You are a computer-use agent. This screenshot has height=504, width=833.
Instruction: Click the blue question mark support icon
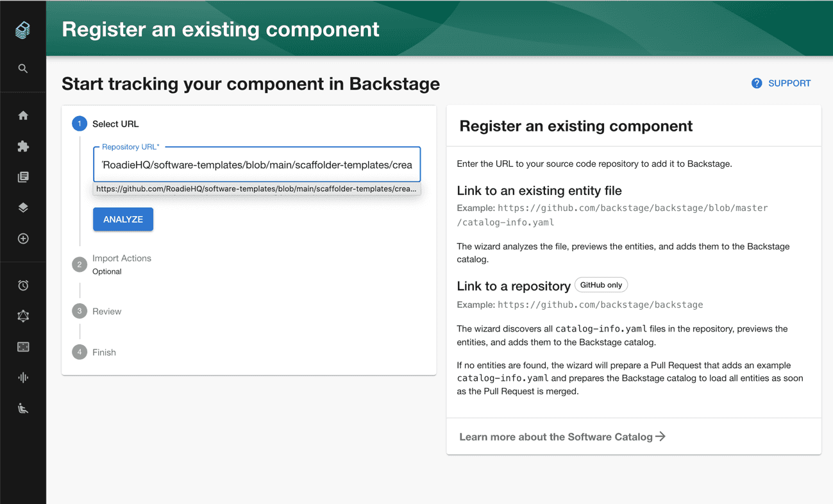click(757, 83)
